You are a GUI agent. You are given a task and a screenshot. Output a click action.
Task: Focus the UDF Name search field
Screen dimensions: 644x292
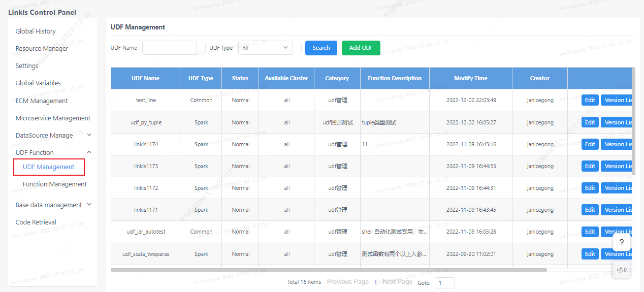click(169, 48)
